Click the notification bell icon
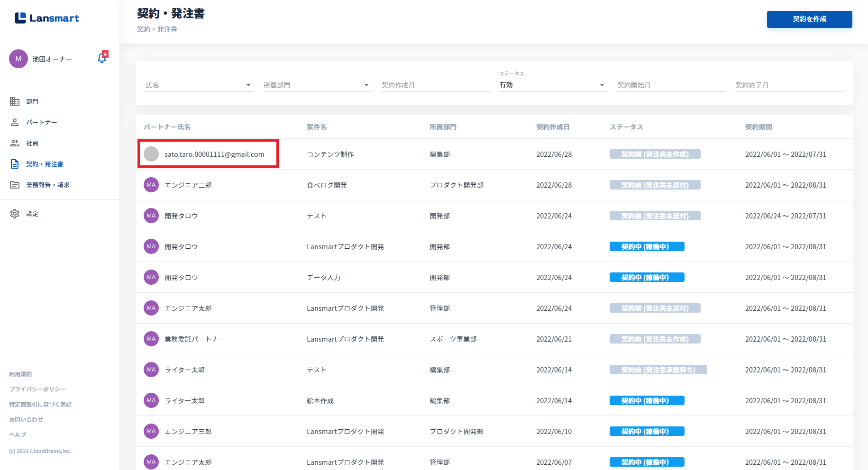 coord(101,58)
